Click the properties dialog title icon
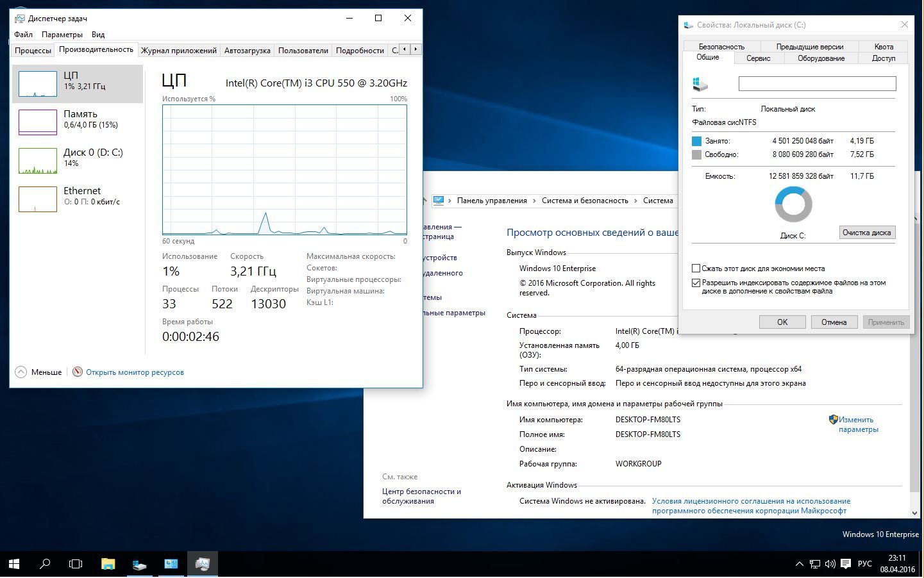This screenshot has width=924, height=578. pyautogui.click(x=689, y=25)
